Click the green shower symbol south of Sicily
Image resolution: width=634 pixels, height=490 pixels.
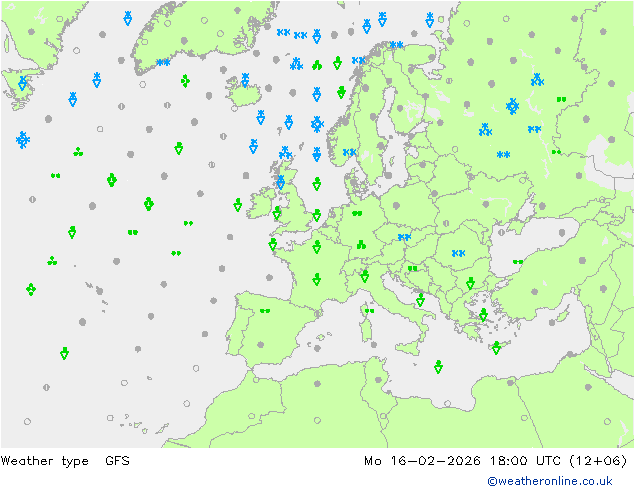coord(438,367)
